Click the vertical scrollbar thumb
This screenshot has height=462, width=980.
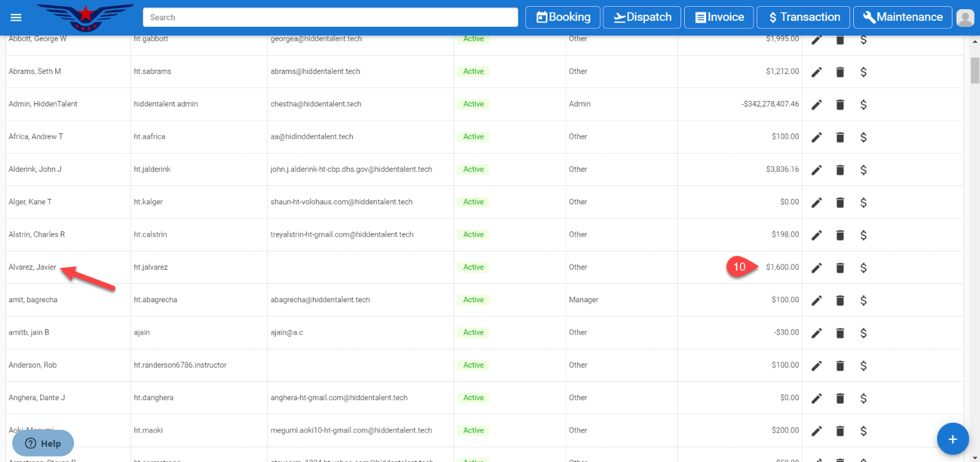pyautogui.click(x=974, y=70)
